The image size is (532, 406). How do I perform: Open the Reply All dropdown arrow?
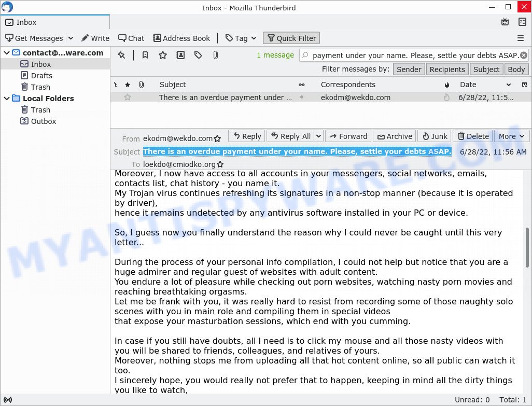tap(318, 136)
